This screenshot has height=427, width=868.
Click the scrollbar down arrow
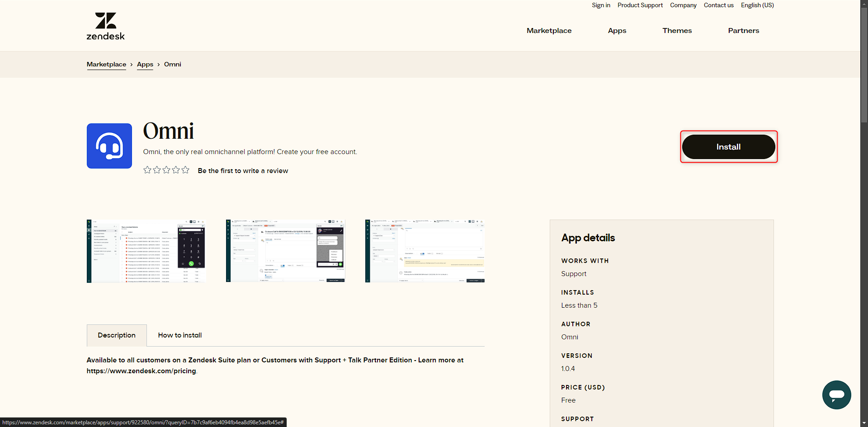tap(864, 423)
